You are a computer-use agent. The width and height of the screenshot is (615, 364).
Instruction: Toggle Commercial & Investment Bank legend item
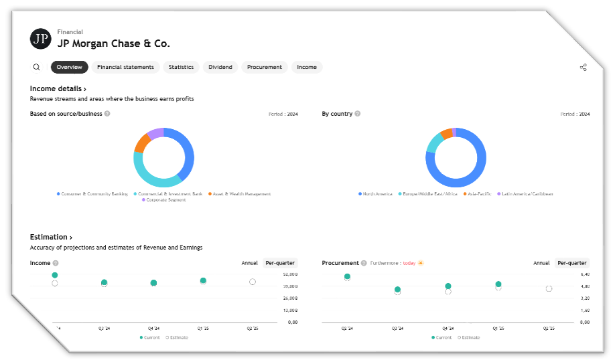[168, 194]
